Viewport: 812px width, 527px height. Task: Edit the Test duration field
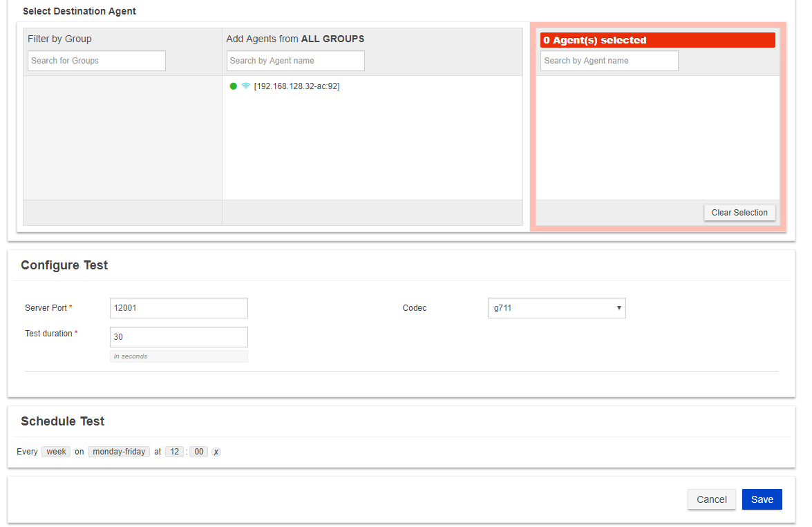[x=178, y=337]
